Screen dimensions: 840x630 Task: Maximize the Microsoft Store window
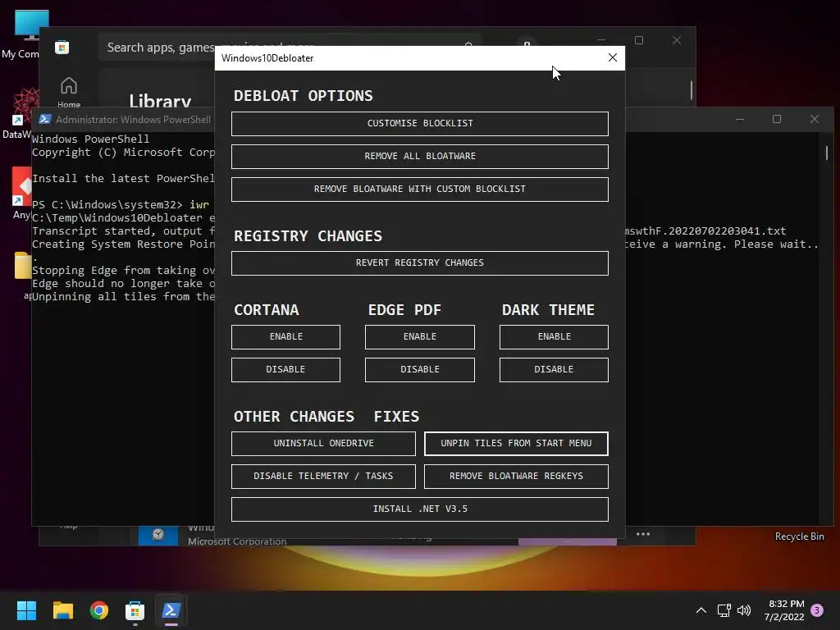coord(638,40)
